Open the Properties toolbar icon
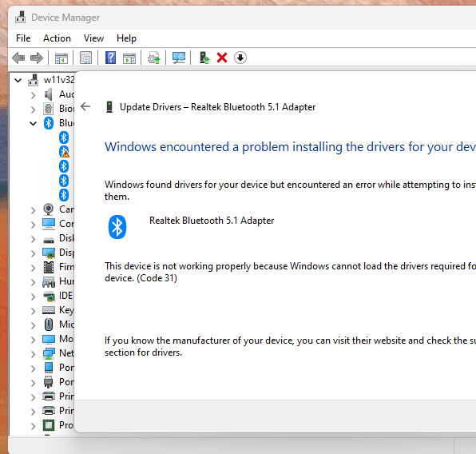Screen dimensions: 476x454 pos(86,58)
